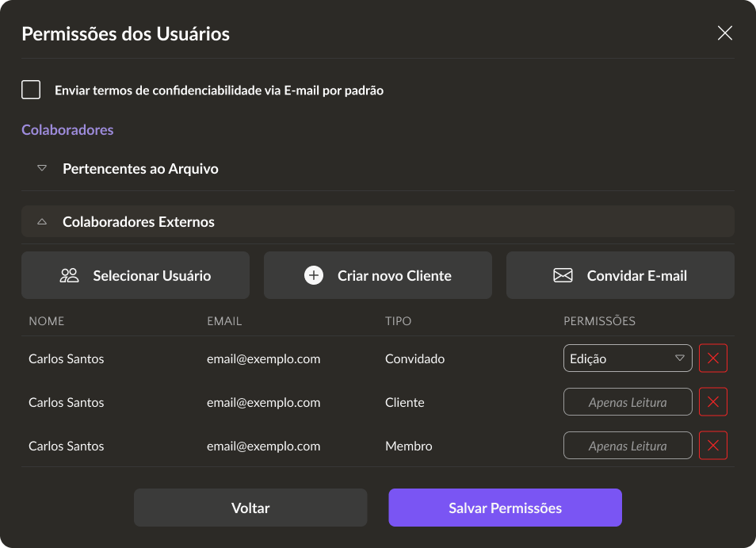756x548 pixels.
Task: Select the TIPO column header
Action: 398,321
